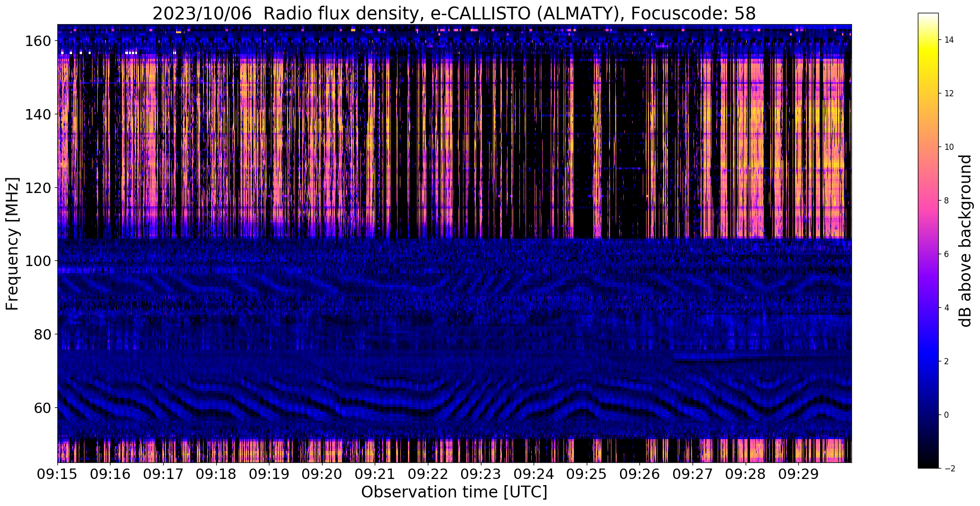The image size is (980, 506).
Task: Click the plot title mentioning e-CALLISTO (ALMATY)
Action: click(x=454, y=14)
